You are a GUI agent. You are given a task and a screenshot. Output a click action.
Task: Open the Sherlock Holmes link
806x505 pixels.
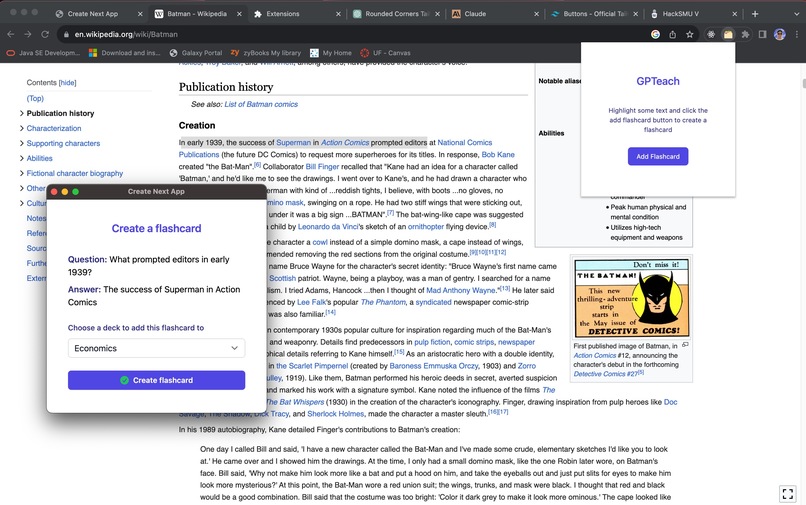point(335,414)
